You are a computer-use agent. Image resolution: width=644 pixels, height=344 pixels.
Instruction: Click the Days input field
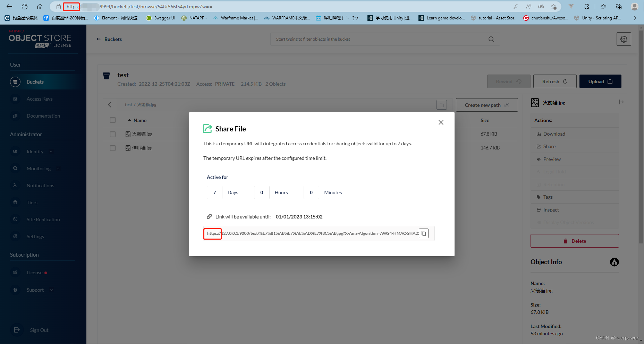click(x=214, y=192)
